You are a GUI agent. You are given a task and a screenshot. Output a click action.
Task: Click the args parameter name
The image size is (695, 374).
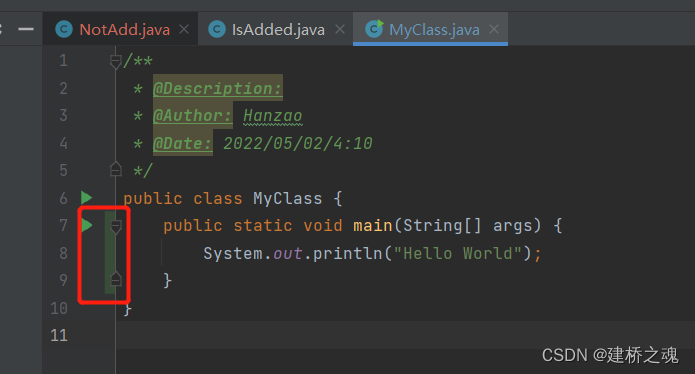click(512, 226)
